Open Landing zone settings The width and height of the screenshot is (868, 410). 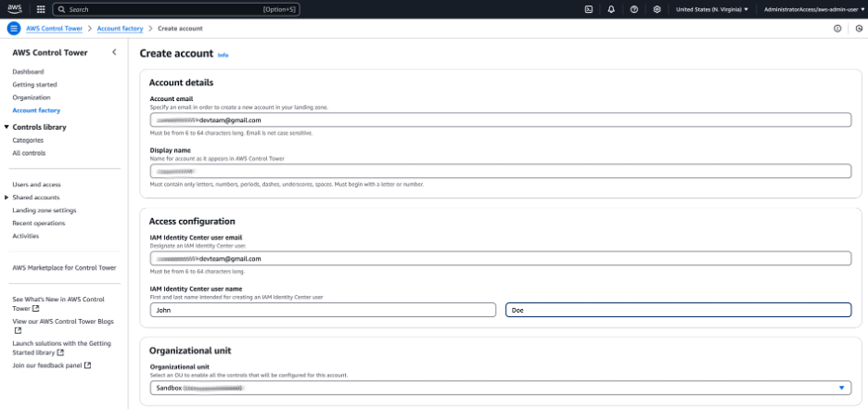tap(45, 210)
